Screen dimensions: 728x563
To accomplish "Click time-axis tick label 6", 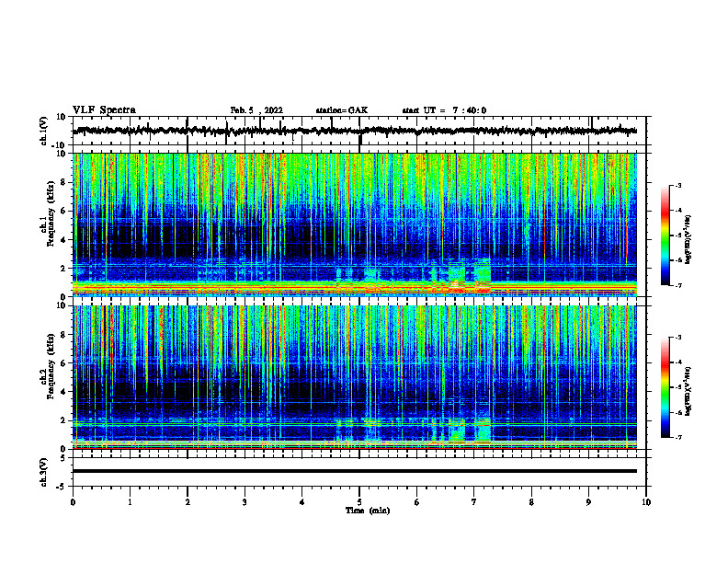I will 417,502.
